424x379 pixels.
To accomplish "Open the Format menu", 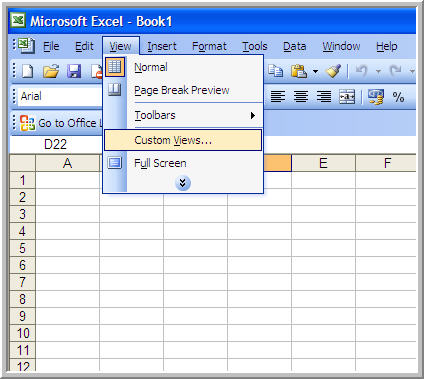I will pyautogui.click(x=209, y=46).
